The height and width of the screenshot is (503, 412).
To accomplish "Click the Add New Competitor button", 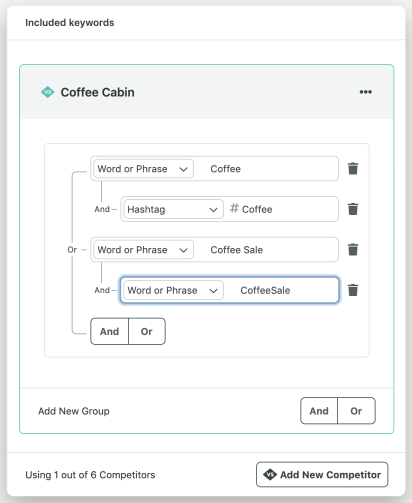I will [x=322, y=474].
